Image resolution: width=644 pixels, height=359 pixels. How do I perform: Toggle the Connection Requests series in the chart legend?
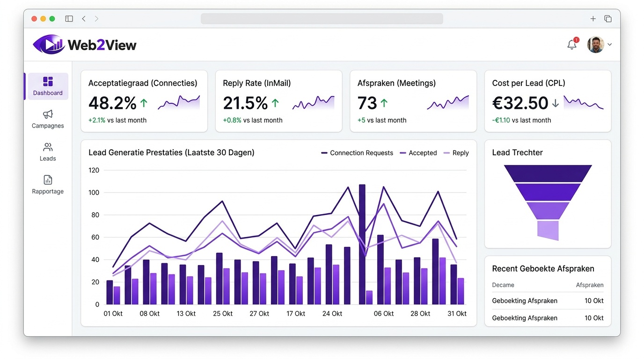(357, 152)
